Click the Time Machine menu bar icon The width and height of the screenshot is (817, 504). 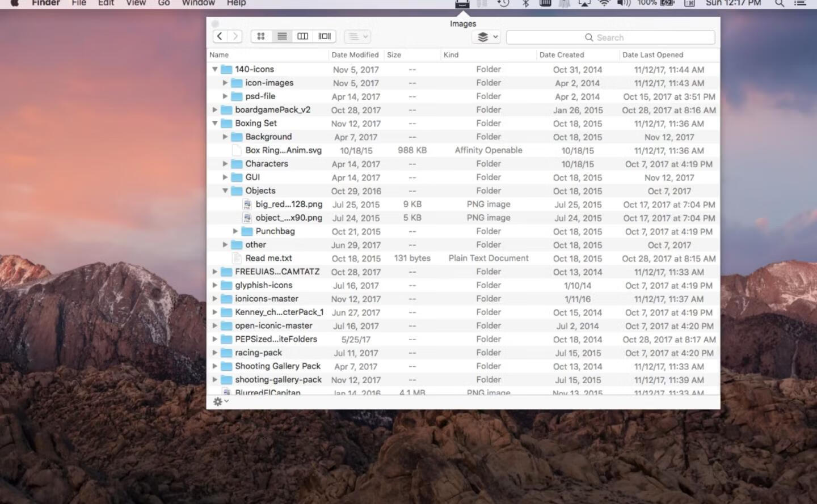(x=503, y=3)
